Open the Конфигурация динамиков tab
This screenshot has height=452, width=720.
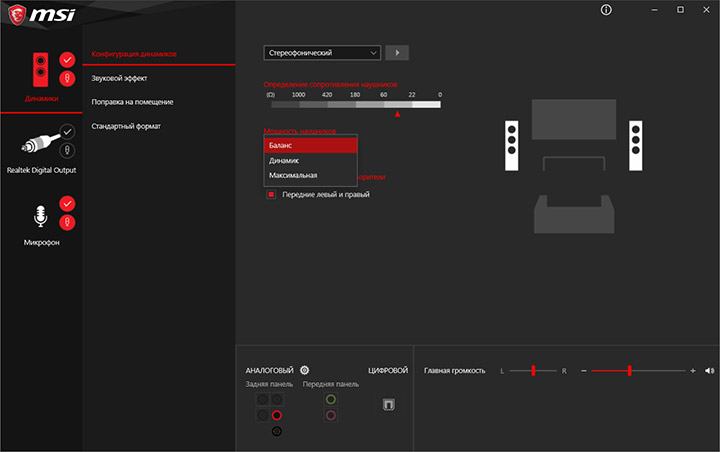(134, 54)
